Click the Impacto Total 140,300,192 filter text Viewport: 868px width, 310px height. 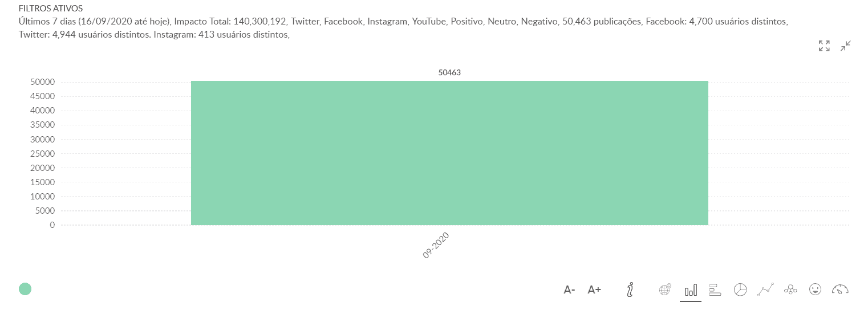(232, 21)
